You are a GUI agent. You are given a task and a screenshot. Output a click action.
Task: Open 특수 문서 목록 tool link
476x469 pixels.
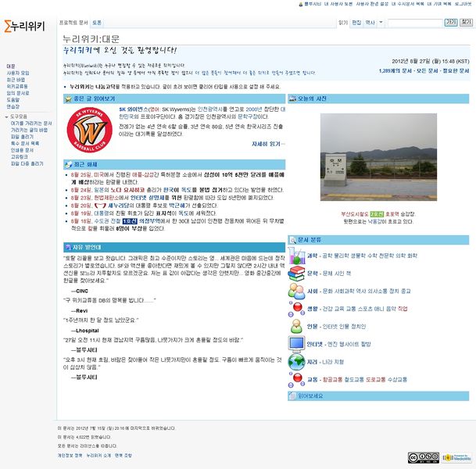[x=25, y=143]
